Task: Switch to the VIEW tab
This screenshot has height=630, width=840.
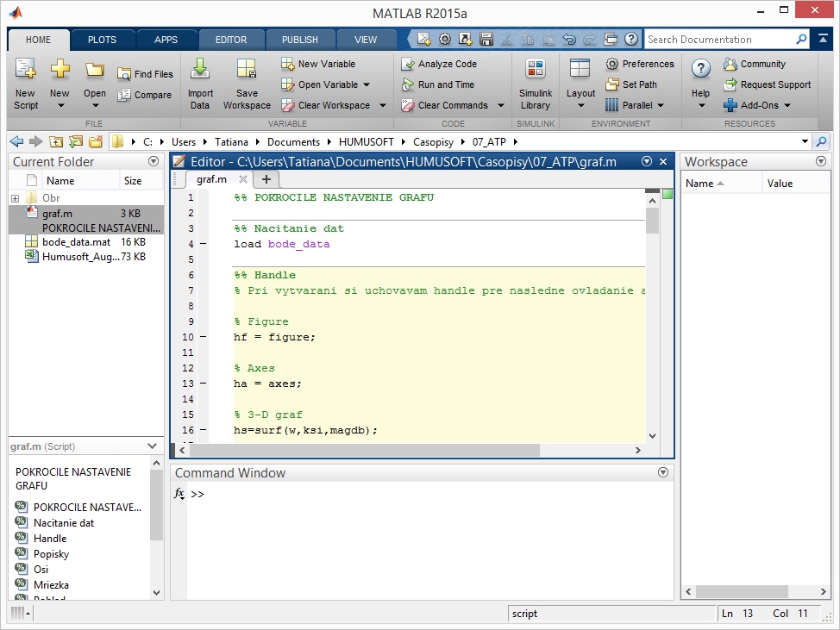Action: pos(366,40)
